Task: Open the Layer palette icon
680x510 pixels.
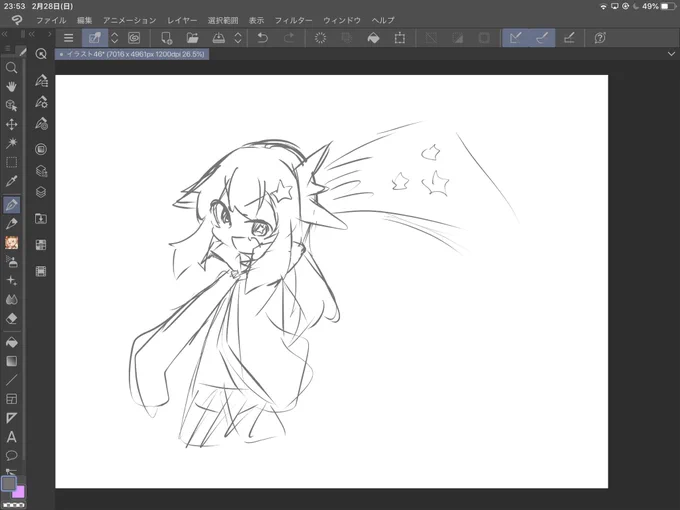Action: pyautogui.click(x=41, y=192)
